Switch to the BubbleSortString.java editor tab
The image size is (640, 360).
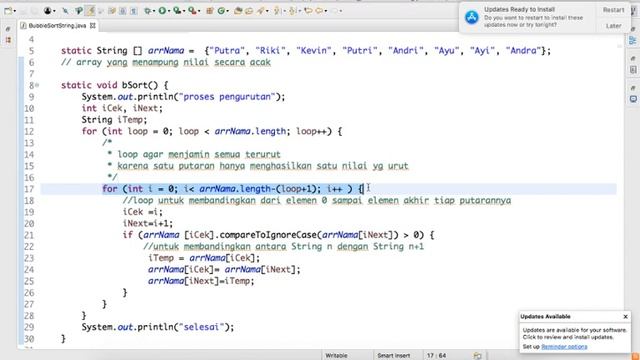tap(57, 25)
